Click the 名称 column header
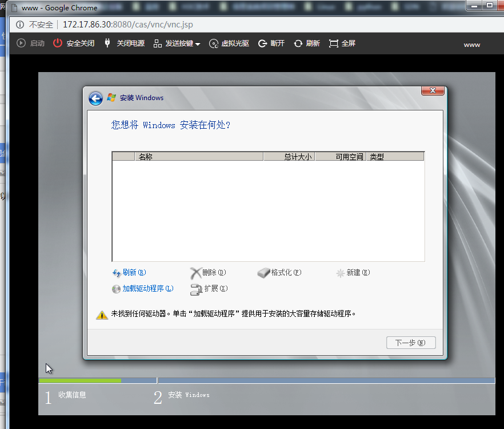This screenshot has height=429, width=504. pyautogui.click(x=199, y=156)
